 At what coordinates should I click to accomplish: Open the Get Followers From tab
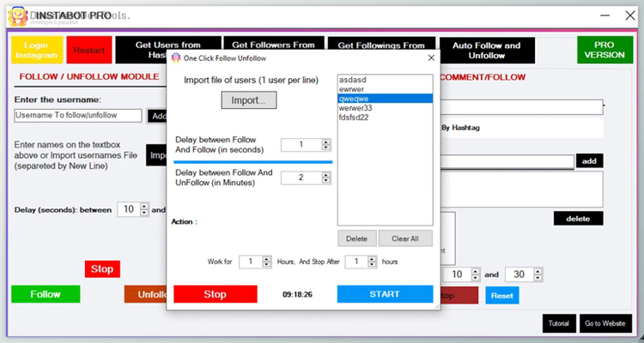[274, 44]
